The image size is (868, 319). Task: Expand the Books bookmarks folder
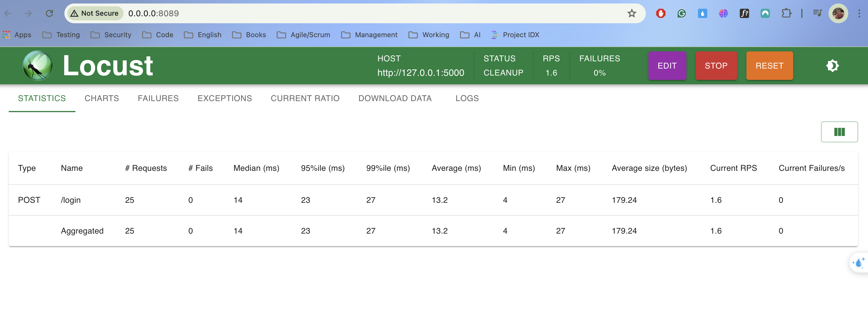point(249,35)
